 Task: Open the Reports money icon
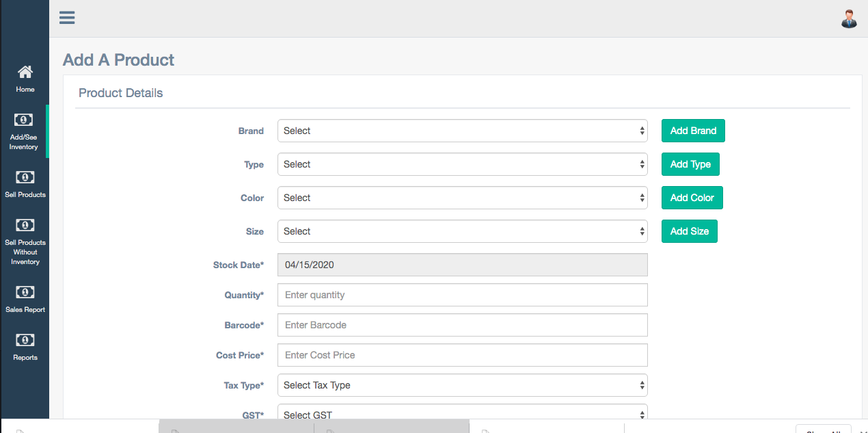pyautogui.click(x=25, y=340)
